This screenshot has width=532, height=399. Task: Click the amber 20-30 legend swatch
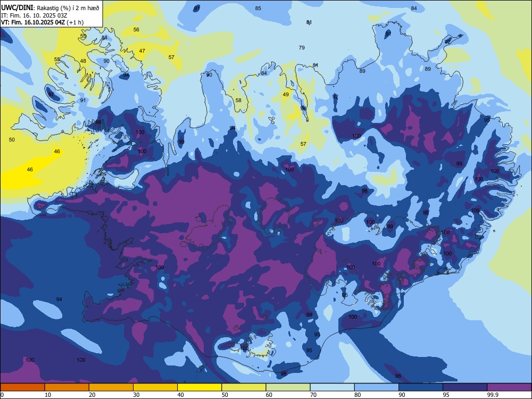coord(111,387)
